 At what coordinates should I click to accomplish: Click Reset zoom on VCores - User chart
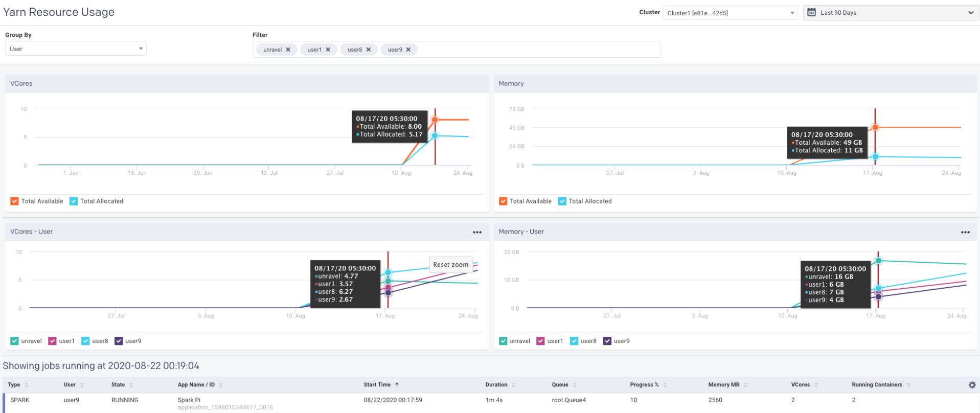450,265
